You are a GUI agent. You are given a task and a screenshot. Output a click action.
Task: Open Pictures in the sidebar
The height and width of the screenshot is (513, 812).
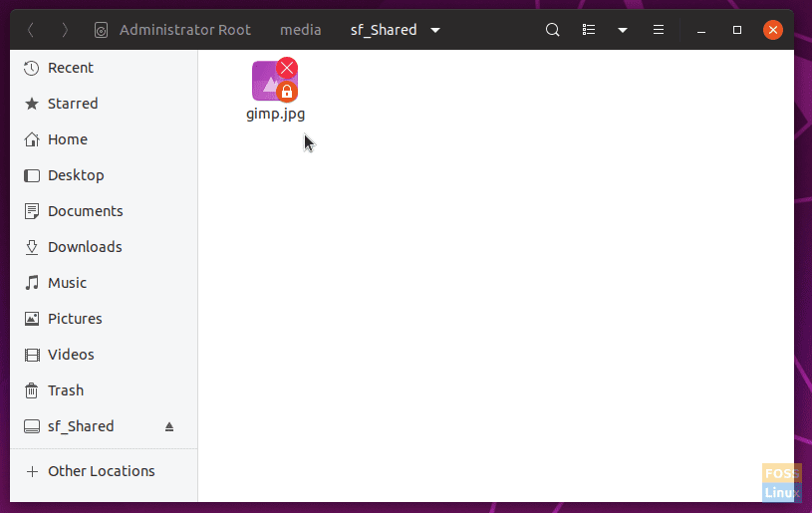tap(104, 319)
